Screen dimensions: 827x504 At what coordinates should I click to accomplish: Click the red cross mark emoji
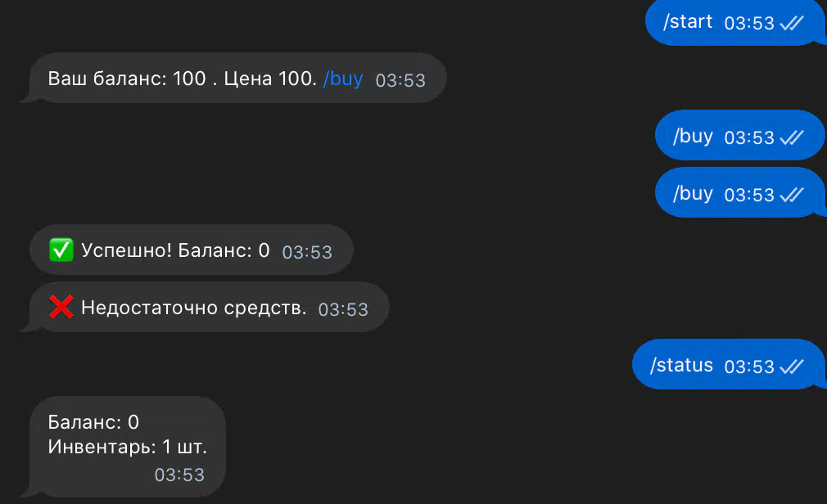(61, 308)
